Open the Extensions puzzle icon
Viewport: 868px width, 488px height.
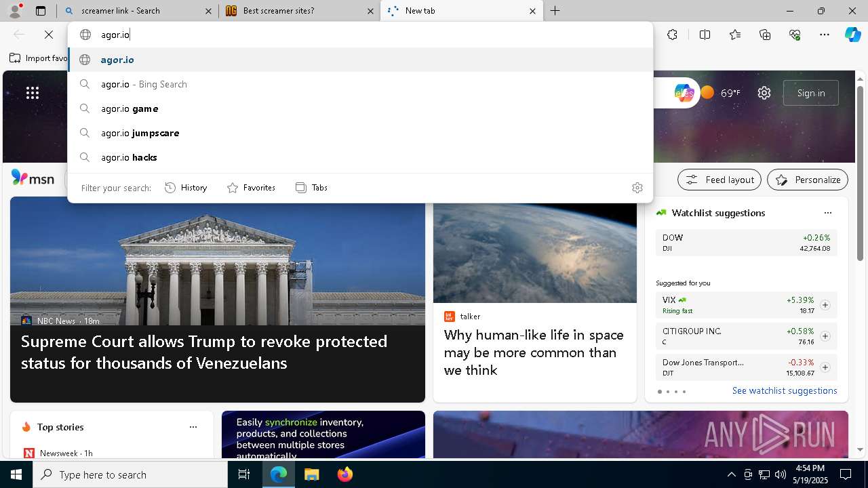coord(672,35)
